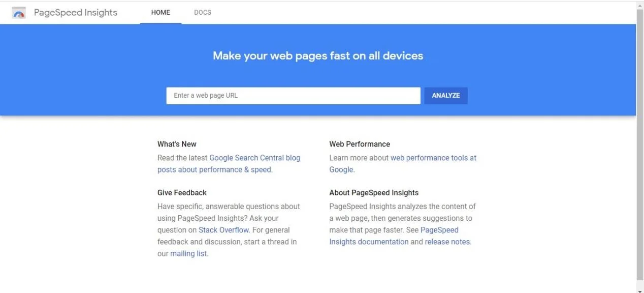Click the PageSpeed Insights title text
The width and height of the screenshot is (644, 293).
coord(76,13)
